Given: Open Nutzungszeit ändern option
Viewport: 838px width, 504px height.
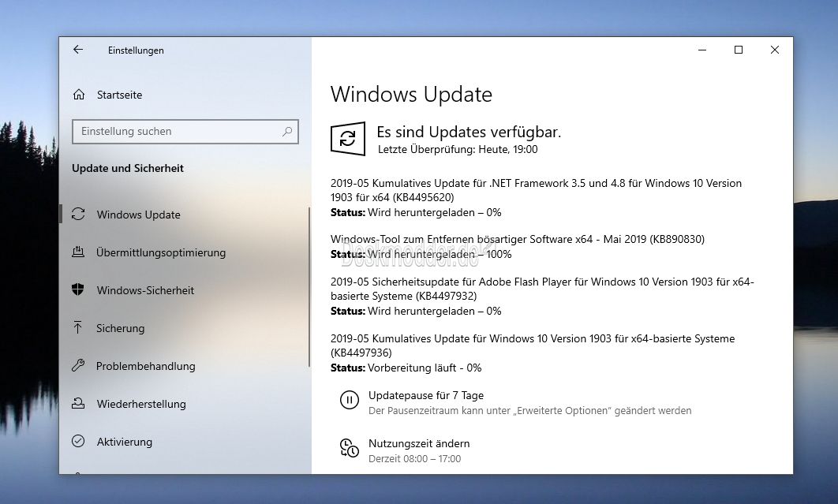Looking at the screenshot, I should (419, 443).
